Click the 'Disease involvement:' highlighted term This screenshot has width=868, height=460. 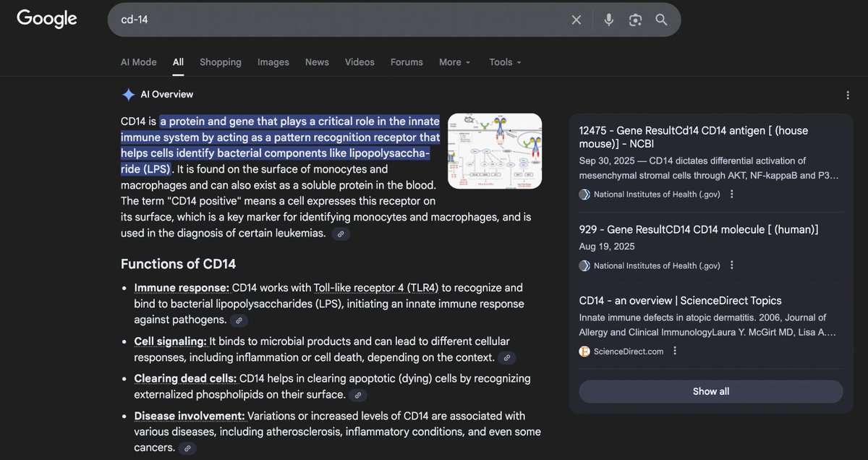coord(190,416)
